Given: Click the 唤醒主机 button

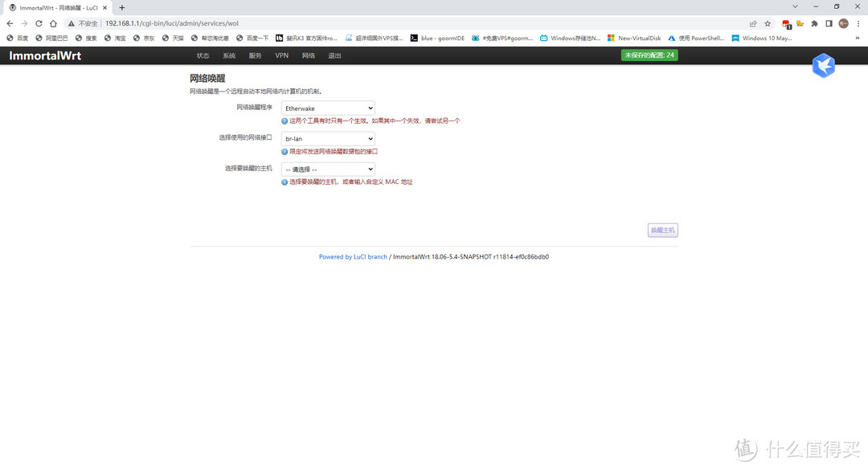Looking at the screenshot, I should tap(663, 231).
